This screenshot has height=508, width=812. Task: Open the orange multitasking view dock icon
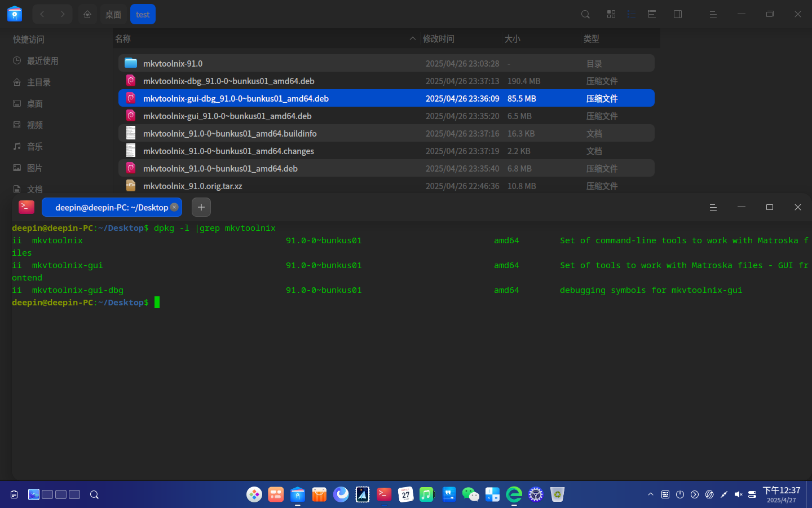click(x=276, y=494)
